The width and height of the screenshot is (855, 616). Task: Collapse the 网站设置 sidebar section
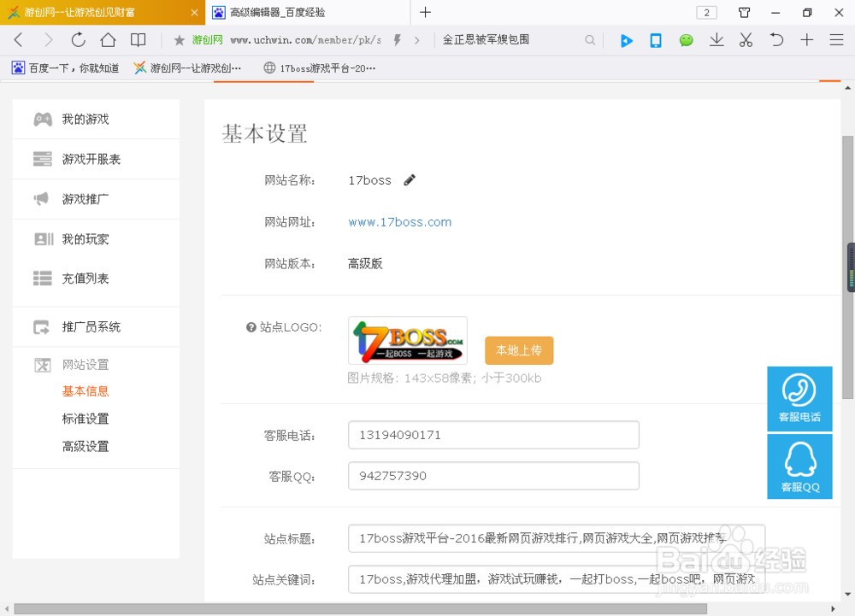[x=85, y=365]
